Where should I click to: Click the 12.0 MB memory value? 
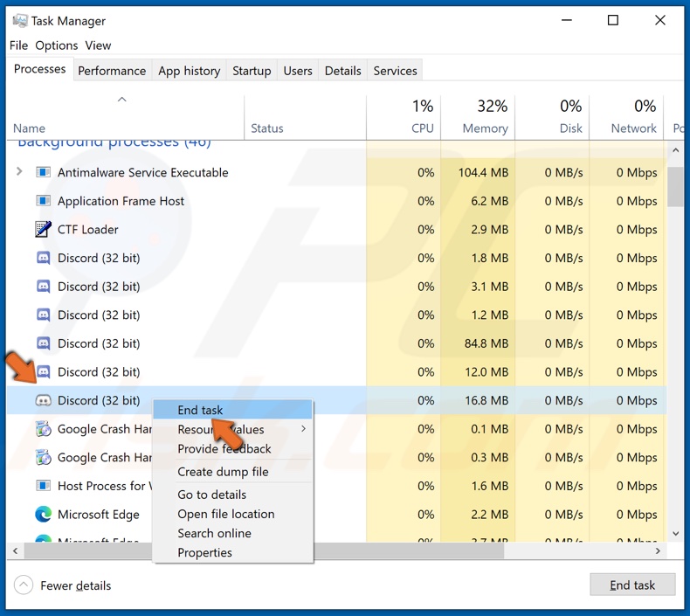coord(486,372)
